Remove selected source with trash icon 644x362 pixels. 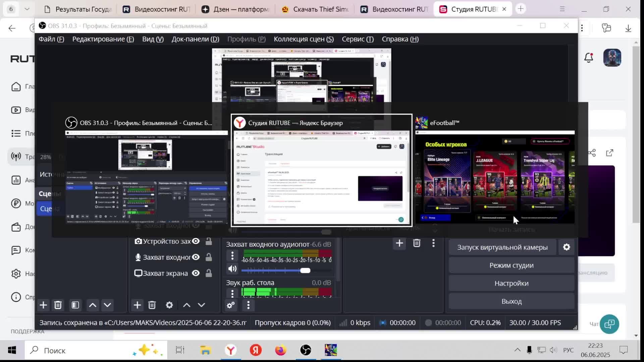pos(152,305)
